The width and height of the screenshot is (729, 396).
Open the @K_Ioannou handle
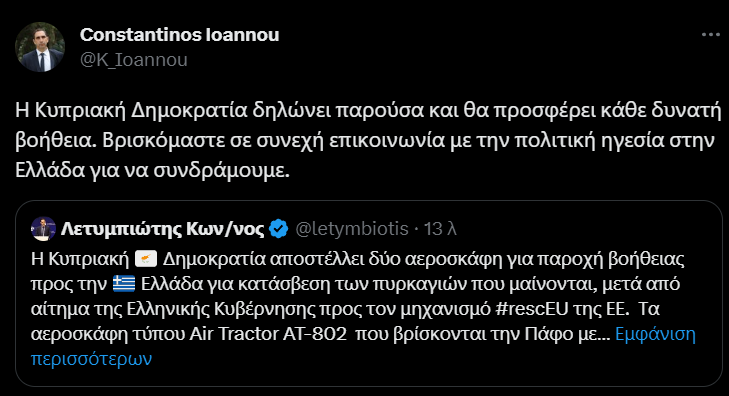click(x=134, y=60)
